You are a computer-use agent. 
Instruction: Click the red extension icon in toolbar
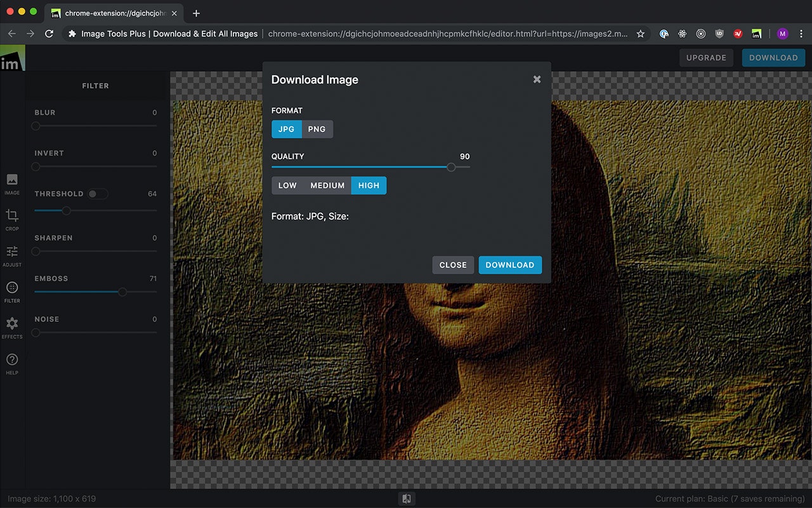tap(738, 34)
